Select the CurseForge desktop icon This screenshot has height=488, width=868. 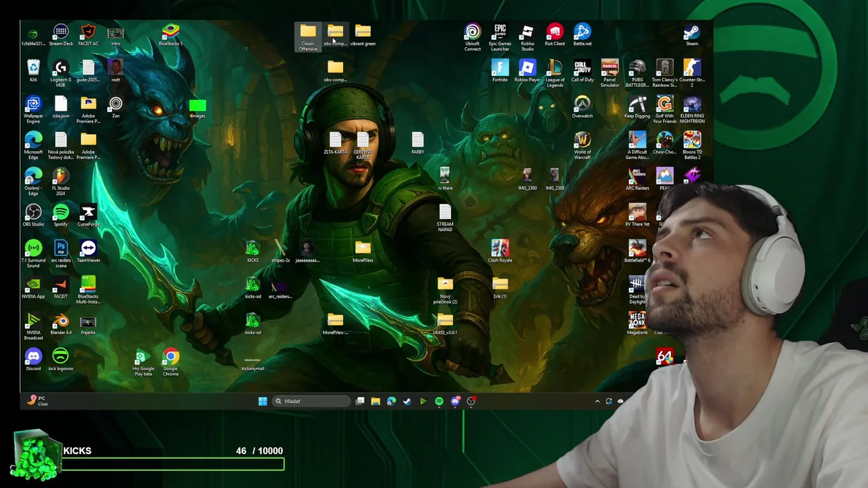[88, 216]
